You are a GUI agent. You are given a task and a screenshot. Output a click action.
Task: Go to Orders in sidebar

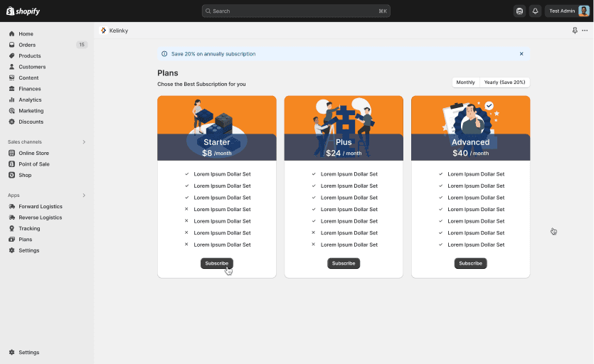pyautogui.click(x=27, y=45)
